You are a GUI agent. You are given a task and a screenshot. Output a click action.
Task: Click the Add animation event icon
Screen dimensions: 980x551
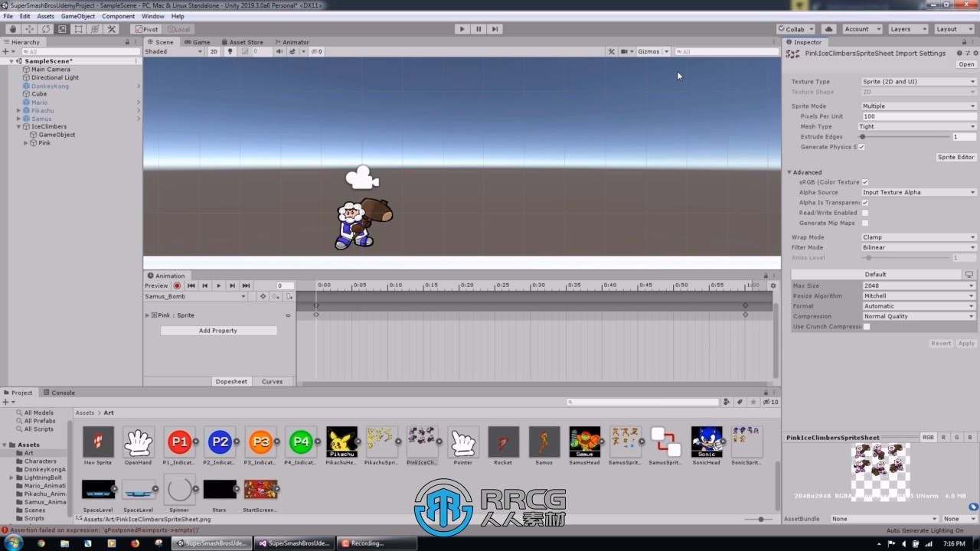coord(289,296)
